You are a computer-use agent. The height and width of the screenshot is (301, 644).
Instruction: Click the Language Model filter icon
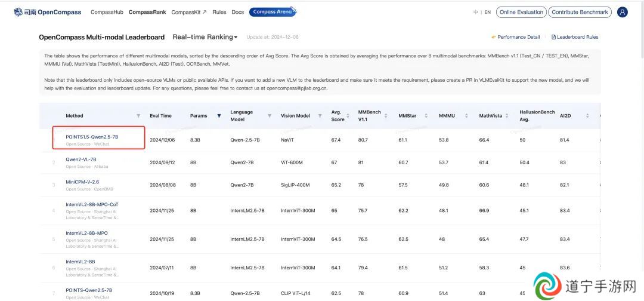270,116
